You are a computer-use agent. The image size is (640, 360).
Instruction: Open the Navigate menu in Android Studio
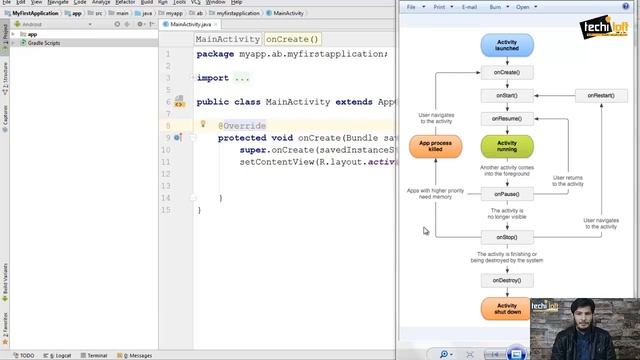[x=58, y=2]
